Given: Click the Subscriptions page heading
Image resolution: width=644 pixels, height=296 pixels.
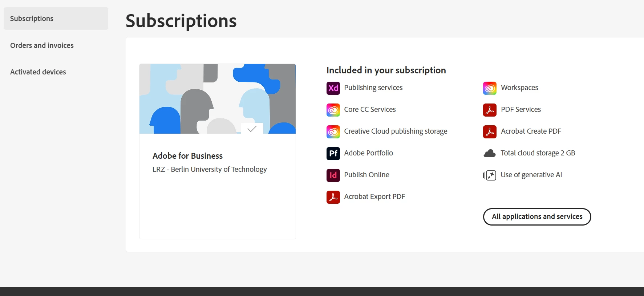Looking at the screenshot, I should tap(181, 21).
